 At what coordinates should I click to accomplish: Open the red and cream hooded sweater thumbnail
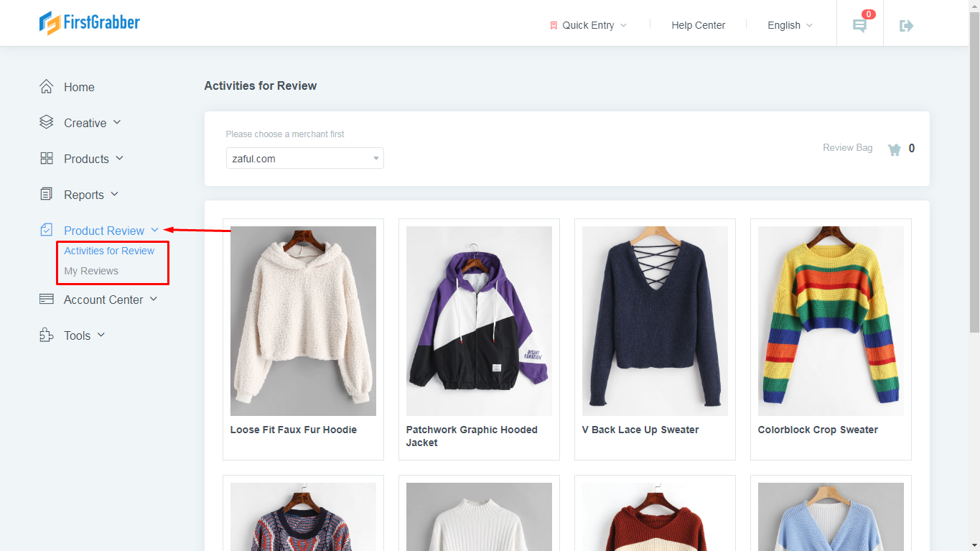click(x=655, y=517)
